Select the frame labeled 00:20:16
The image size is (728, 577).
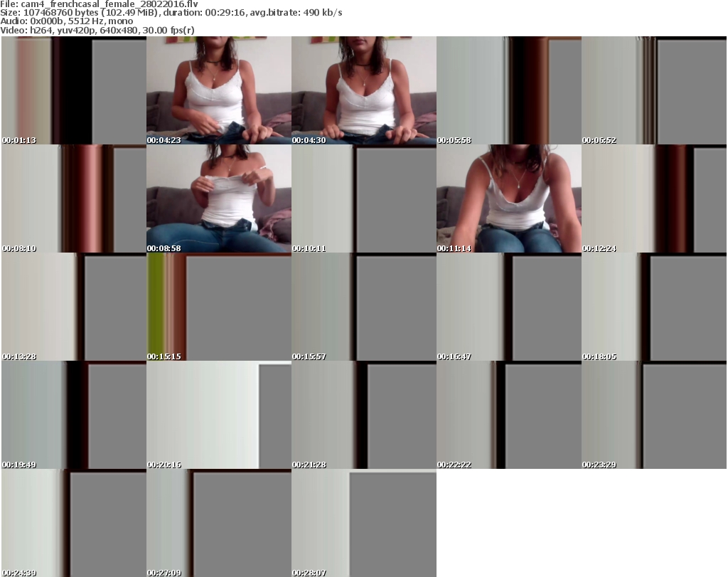point(219,415)
